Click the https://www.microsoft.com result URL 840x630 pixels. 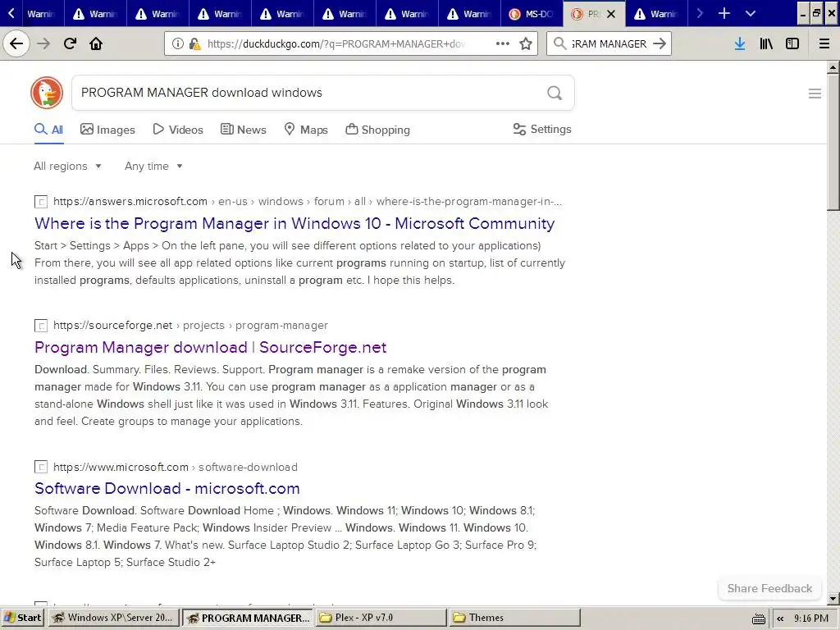pyautogui.click(x=121, y=467)
